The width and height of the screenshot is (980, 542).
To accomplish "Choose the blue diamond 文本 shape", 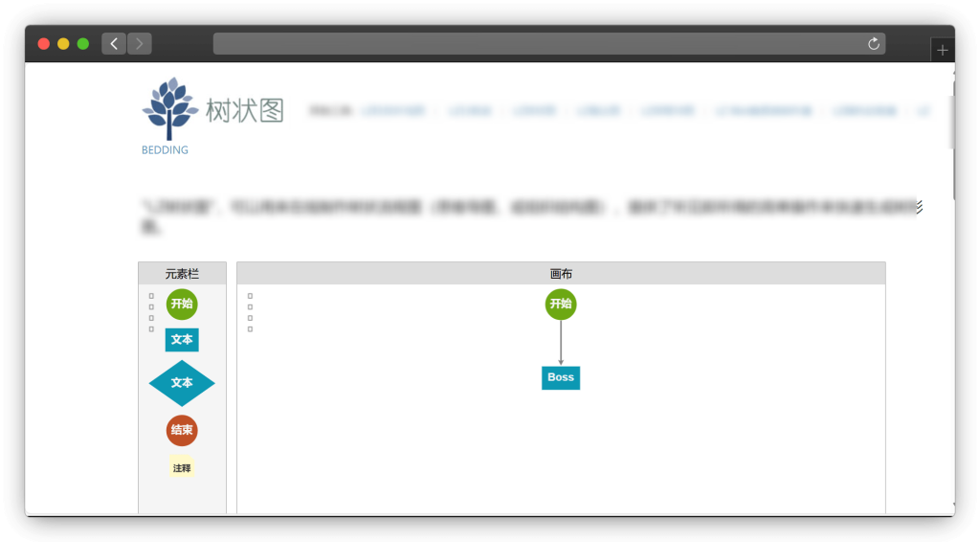I will point(182,383).
